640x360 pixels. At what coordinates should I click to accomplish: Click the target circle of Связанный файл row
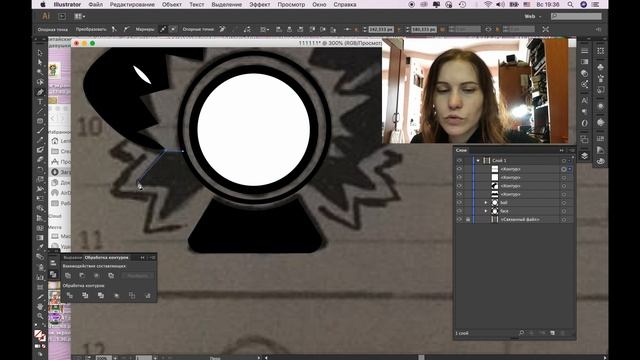pos(564,220)
